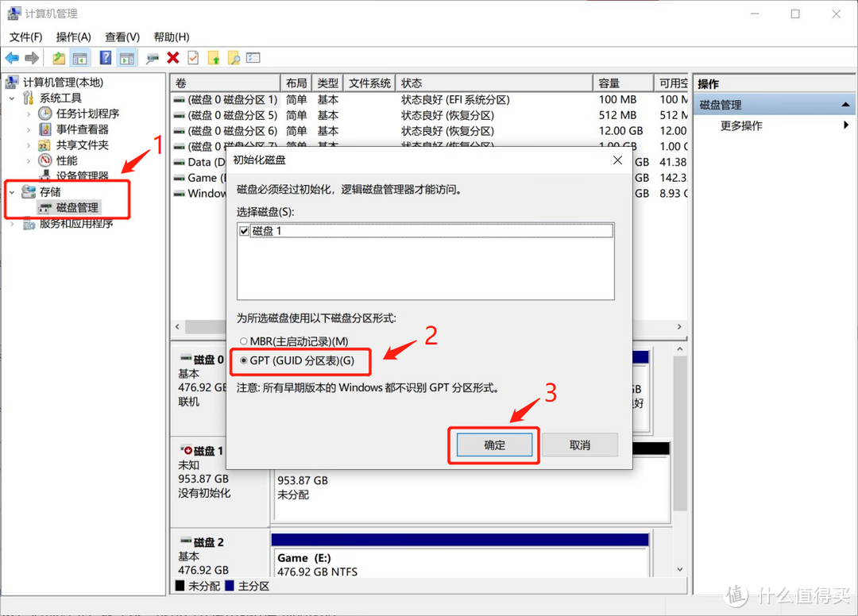Open the 文件(F) menu

click(25, 37)
